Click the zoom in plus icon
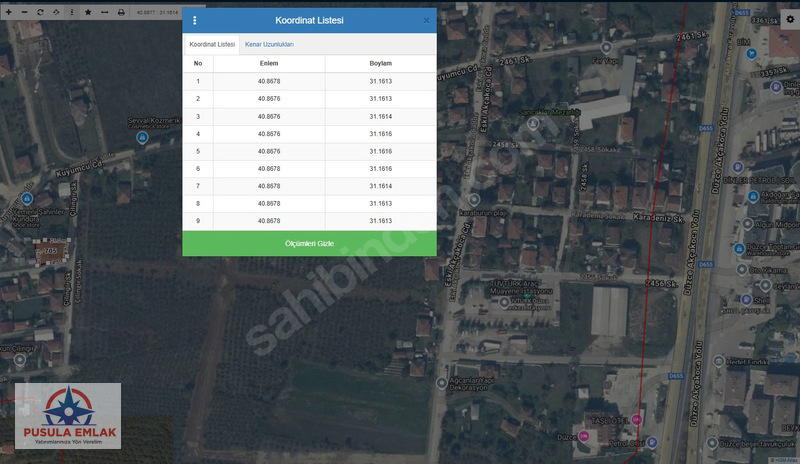The height and width of the screenshot is (464, 800). (x=7, y=11)
